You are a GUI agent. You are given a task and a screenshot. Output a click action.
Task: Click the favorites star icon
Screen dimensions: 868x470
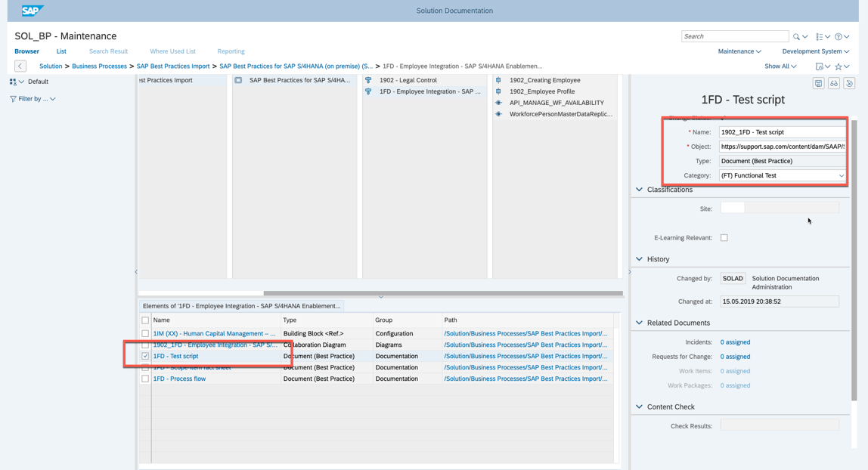click(x=838, y=66)
